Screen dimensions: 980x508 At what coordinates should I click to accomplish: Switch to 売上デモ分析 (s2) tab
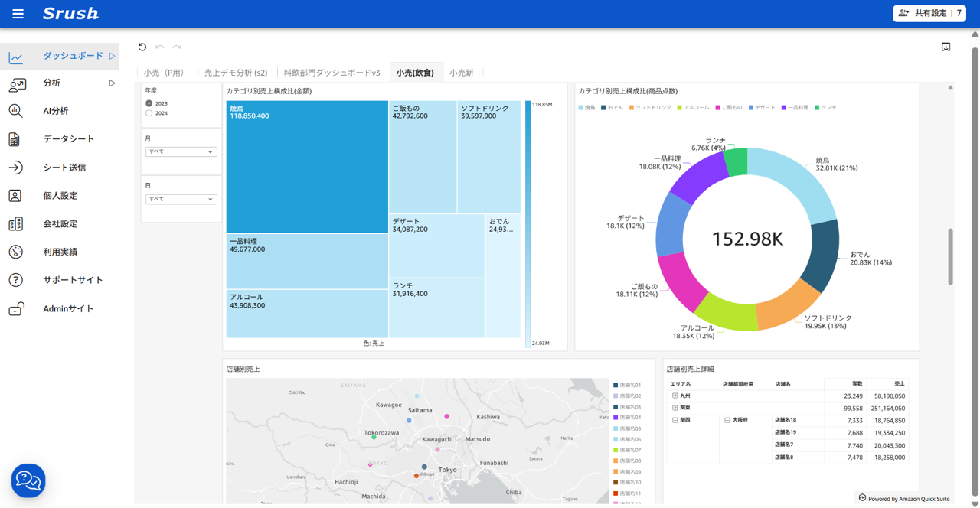click(x=235, y=73)
